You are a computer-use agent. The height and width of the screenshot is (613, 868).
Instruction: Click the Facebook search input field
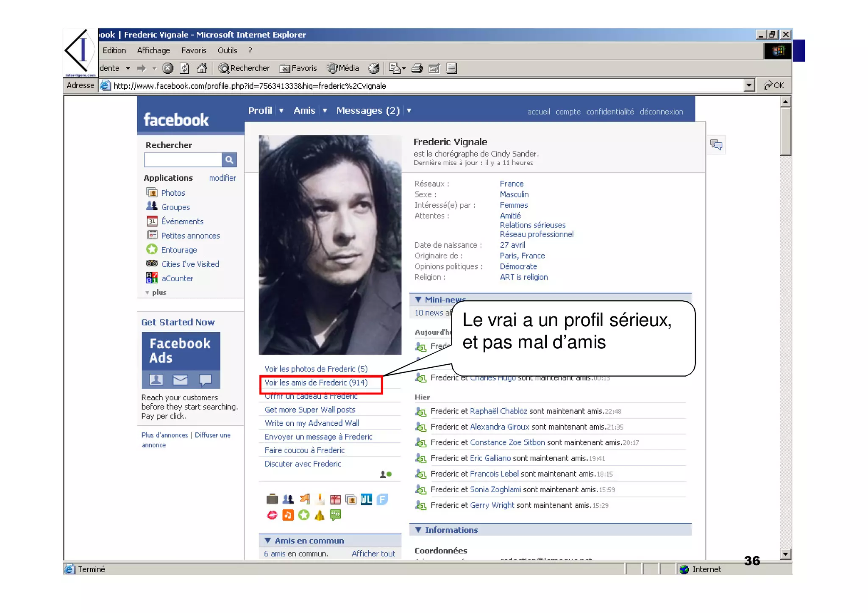pyautogui.click(x=183, y=160)
